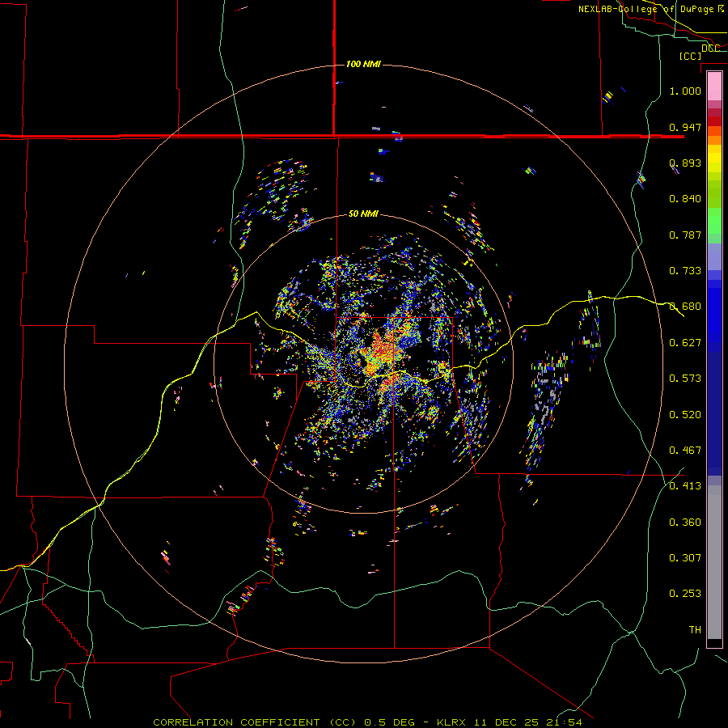
Task: Click the 0.680 legend value
Action: point(685,307)
